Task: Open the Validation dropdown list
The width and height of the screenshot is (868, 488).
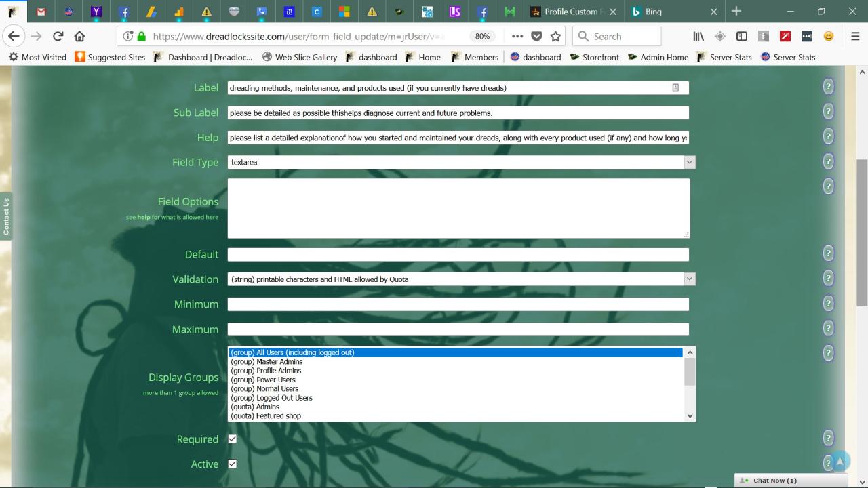Action: [690, 279]
